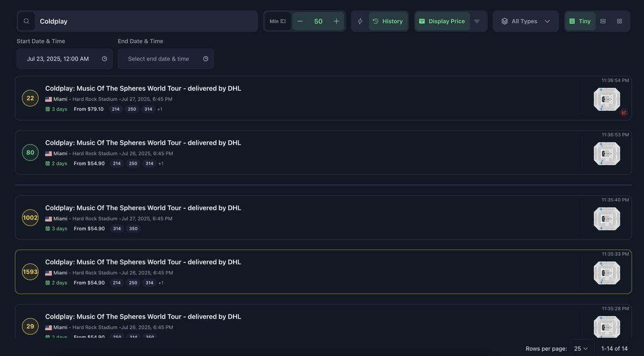Open the Rows per page dropdown
The height and width of the screenshot is (356, 644).
[581, 348]
